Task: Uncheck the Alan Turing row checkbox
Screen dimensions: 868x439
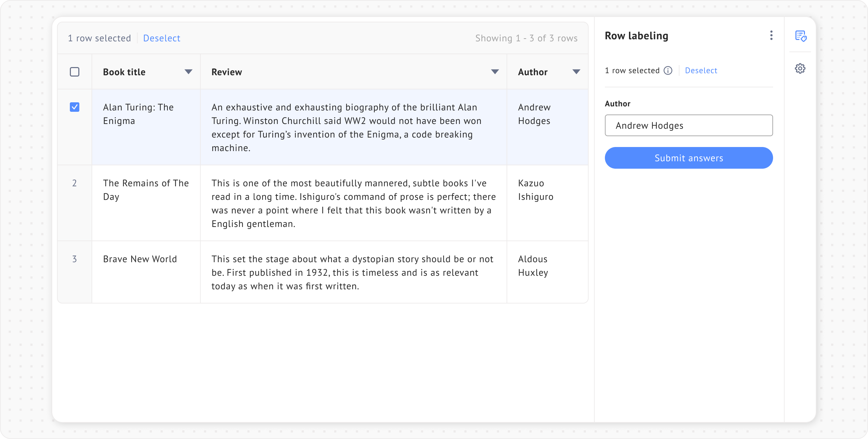Action: [75, 107]
